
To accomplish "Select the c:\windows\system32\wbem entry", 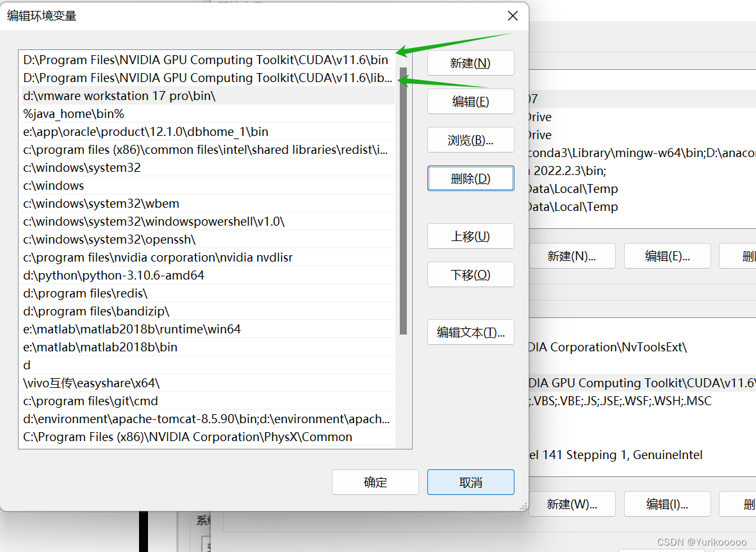I will point(208,204).
